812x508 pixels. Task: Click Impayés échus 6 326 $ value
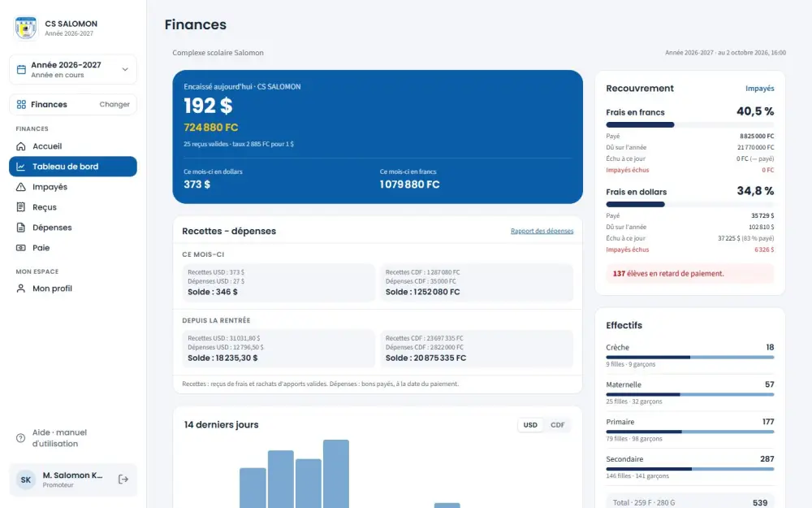[764, 250]
